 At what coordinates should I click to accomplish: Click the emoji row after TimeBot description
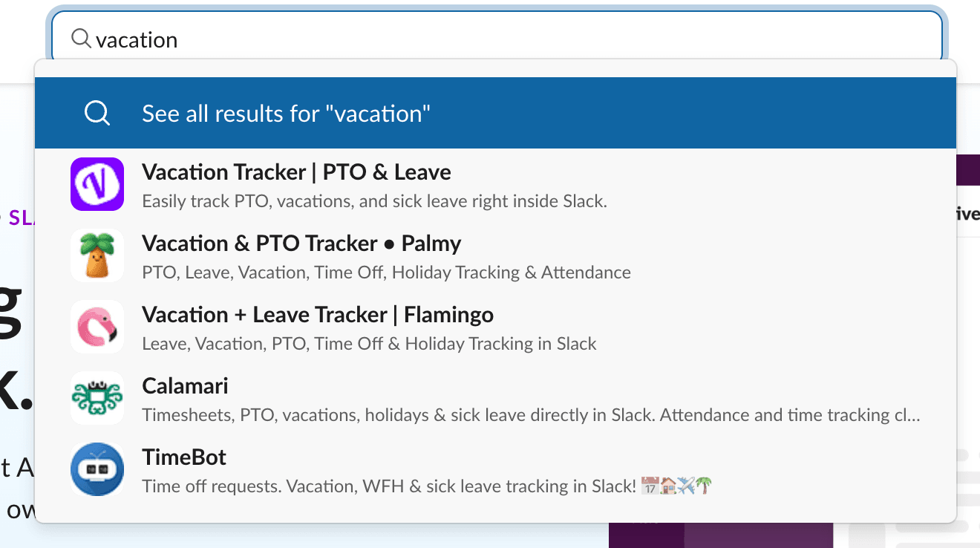[x=676, y=486]
